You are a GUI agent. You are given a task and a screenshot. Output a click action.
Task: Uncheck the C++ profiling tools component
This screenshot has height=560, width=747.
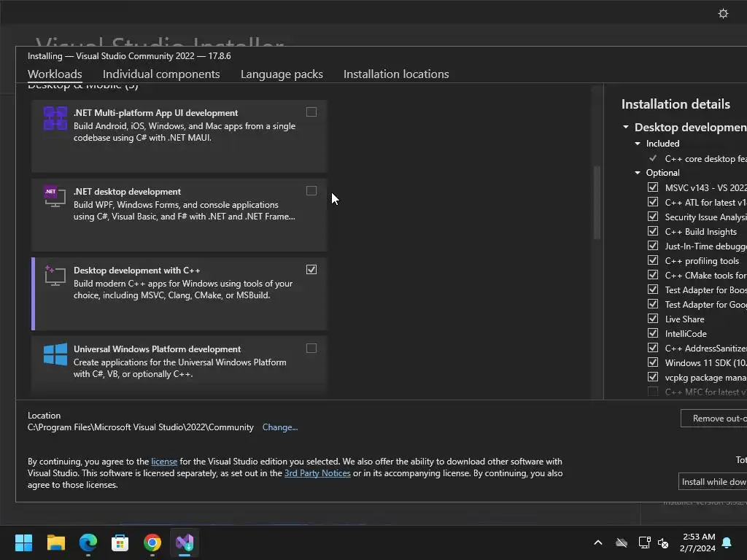tap(653, 260)
